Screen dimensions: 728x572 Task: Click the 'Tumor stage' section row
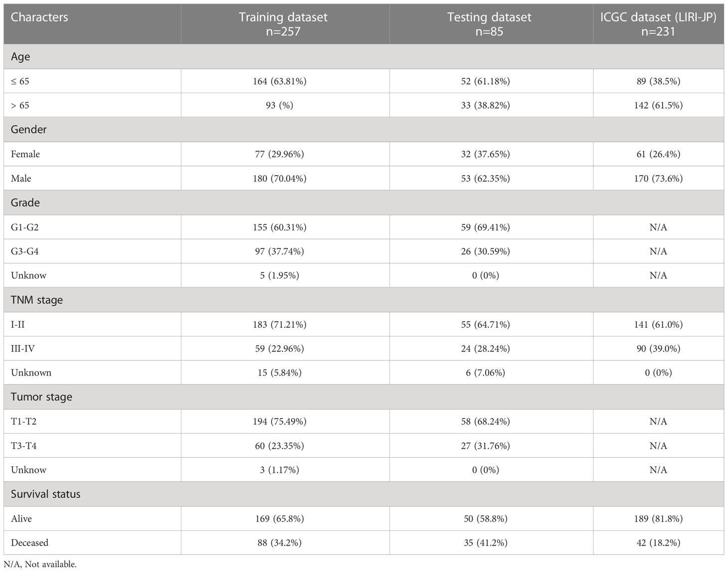click(x=364, y=397)
